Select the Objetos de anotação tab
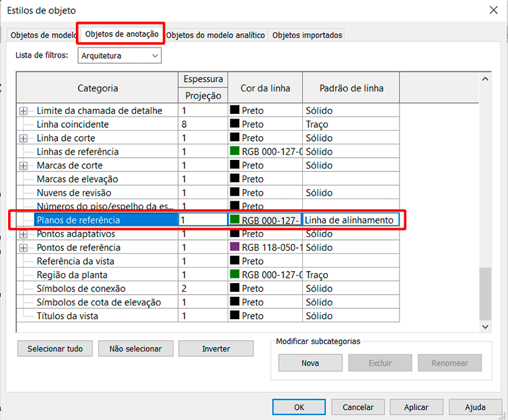The image size is (508, 420). [122, 34]
